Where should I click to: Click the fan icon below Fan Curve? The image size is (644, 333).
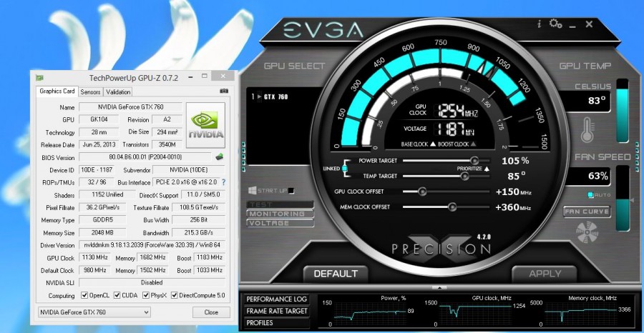pyautogui.click(x=587, y=232)
